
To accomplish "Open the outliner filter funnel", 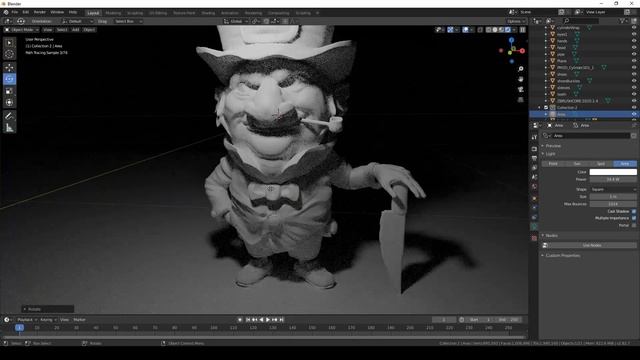I will point(622,20).
